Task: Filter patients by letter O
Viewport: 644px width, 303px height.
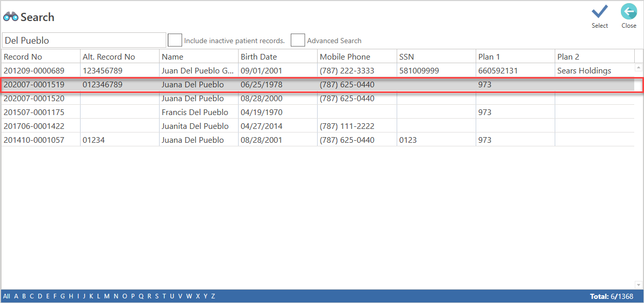Action: pyautogui.click(x=125, y=296)
